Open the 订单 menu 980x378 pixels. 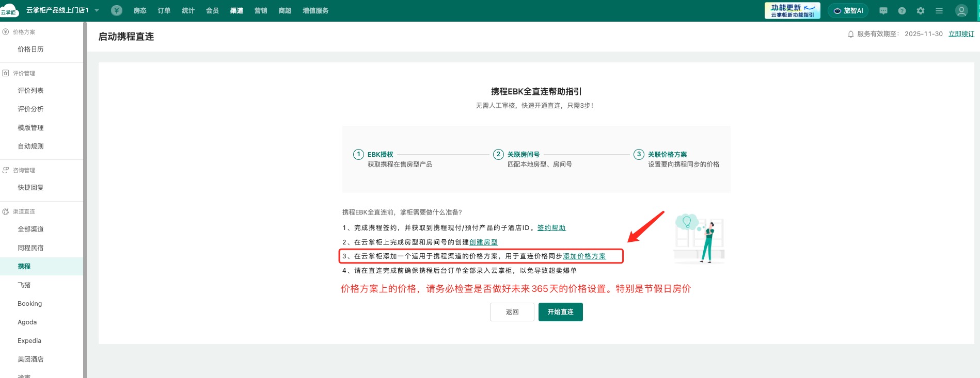pyautogui.click(x=164, y=10)
